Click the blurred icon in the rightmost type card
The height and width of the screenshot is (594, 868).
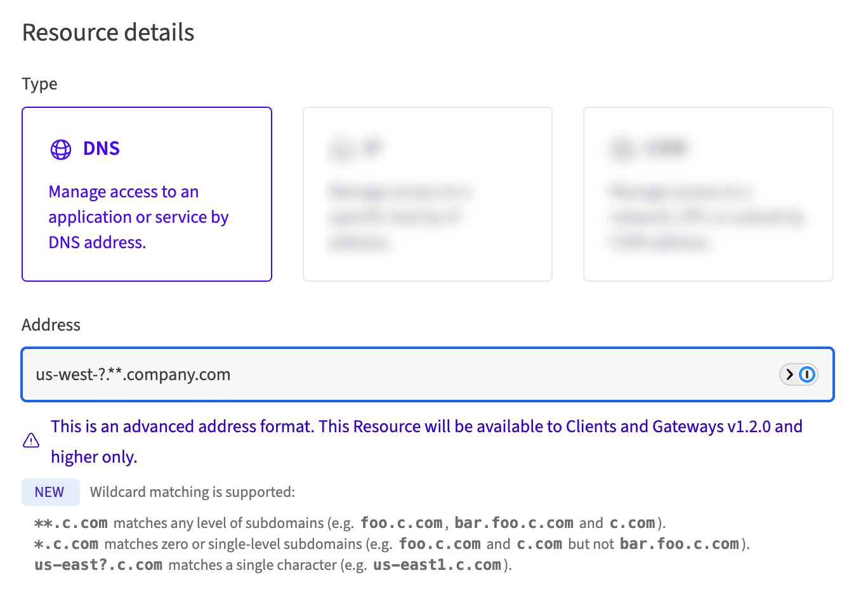tap(622, 149)
